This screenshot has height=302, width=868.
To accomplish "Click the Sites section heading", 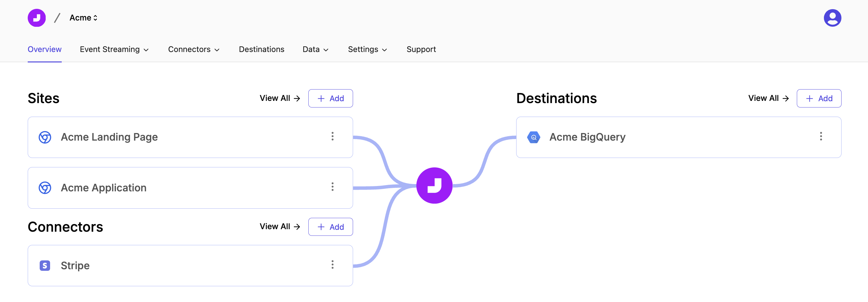I will tap(43, 99).
